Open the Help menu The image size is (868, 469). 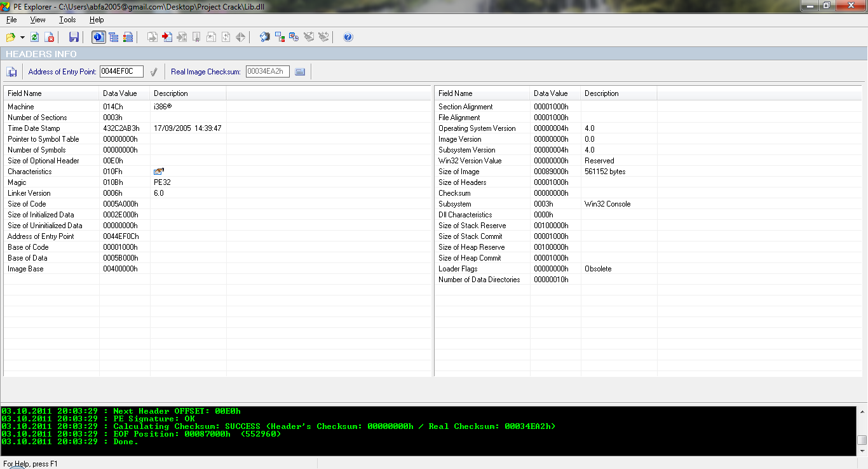[97, 20]
